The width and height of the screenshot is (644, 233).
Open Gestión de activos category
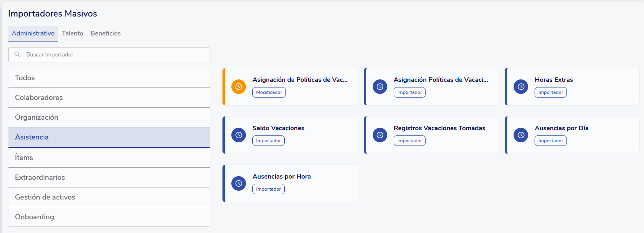(109, 197)
